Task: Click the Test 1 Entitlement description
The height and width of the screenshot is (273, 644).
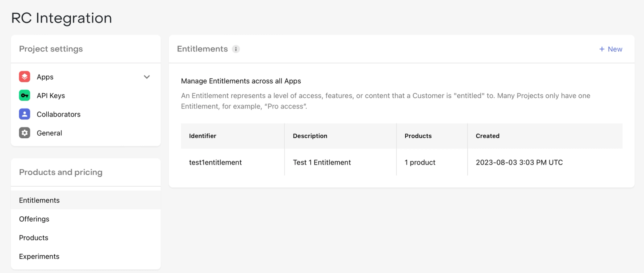Action: click(x=322, y=162)
